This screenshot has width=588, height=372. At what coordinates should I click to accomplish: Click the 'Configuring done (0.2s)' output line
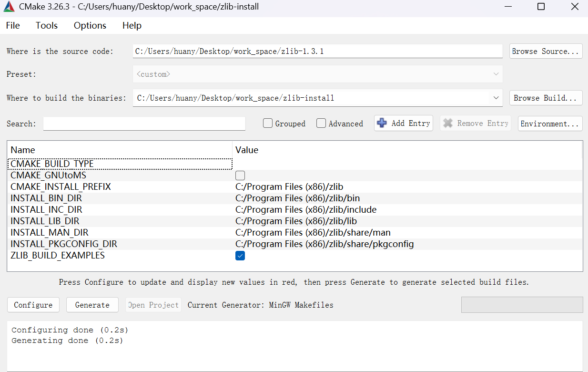click(70, 330)
